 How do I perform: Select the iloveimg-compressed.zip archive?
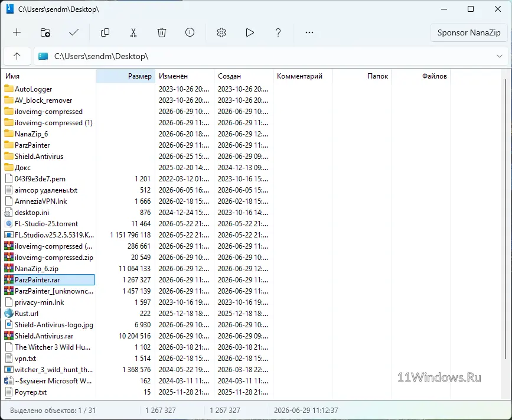tap(48, 258)
